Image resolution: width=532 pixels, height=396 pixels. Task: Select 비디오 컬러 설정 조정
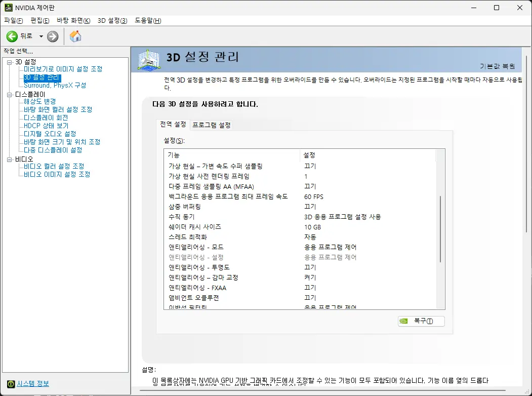[x=54, y=166]
